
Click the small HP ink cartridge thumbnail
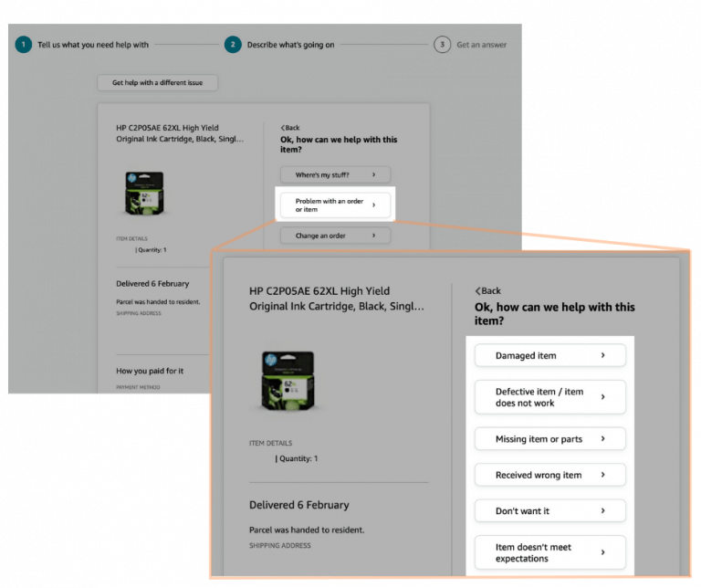pos(143,194)
